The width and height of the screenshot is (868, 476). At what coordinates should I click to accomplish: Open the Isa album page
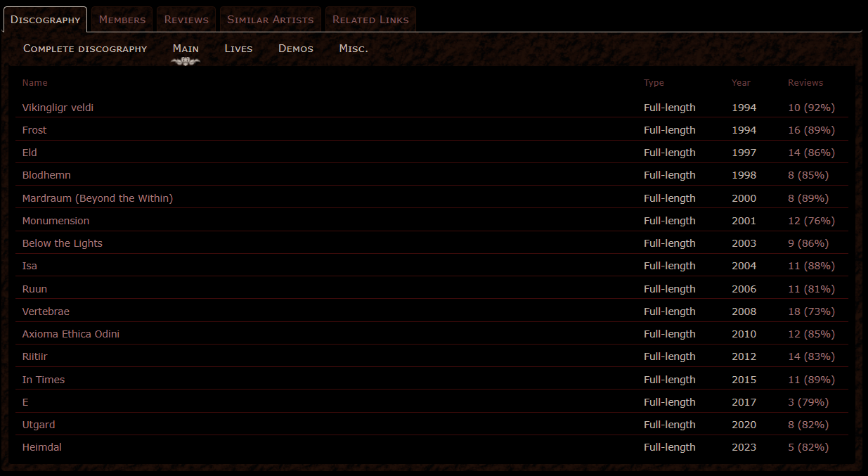(30, 266)
